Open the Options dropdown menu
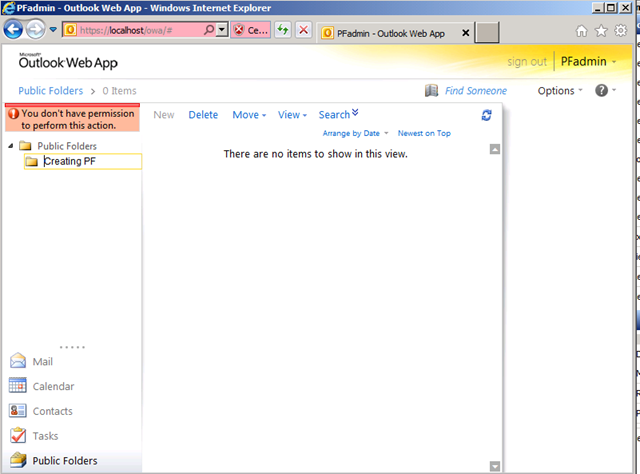Image resolution: width=640 pixels, height=474 pixels. tap(560, 91)
